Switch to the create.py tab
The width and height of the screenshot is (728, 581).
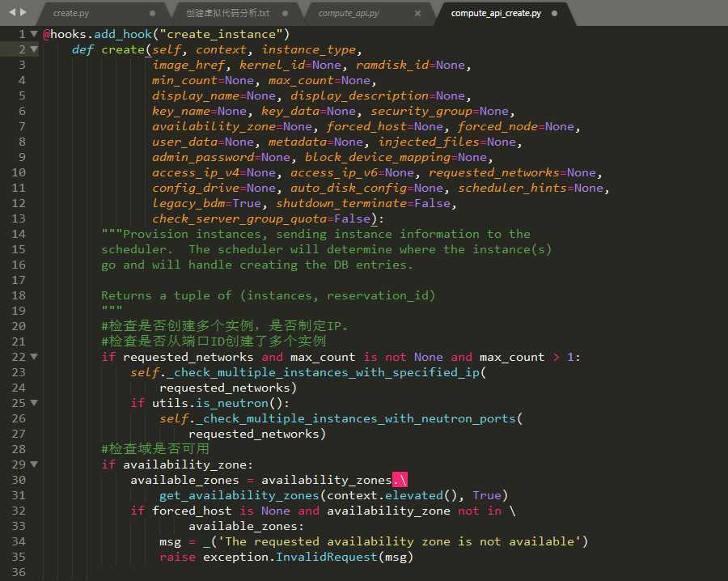pyautogui.click(x=70, y=13)
